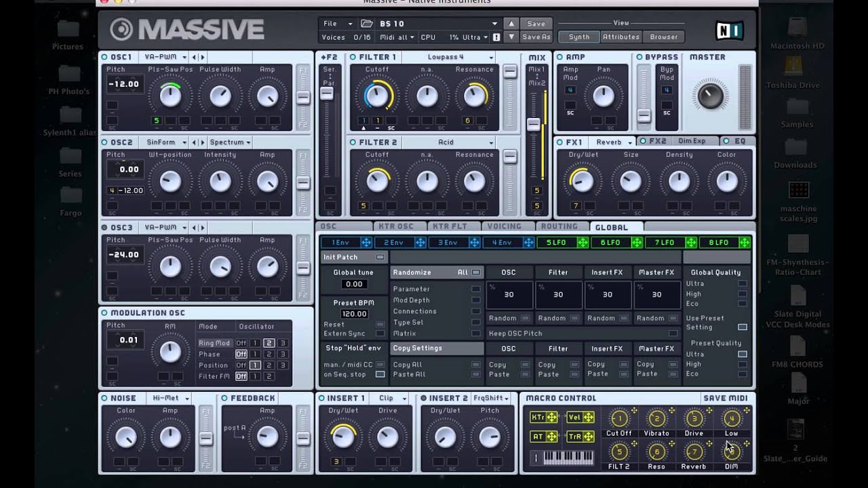Switch to the Browser view tab
The width and height of the screenshot is (868, 488).
tap(663, 37)
